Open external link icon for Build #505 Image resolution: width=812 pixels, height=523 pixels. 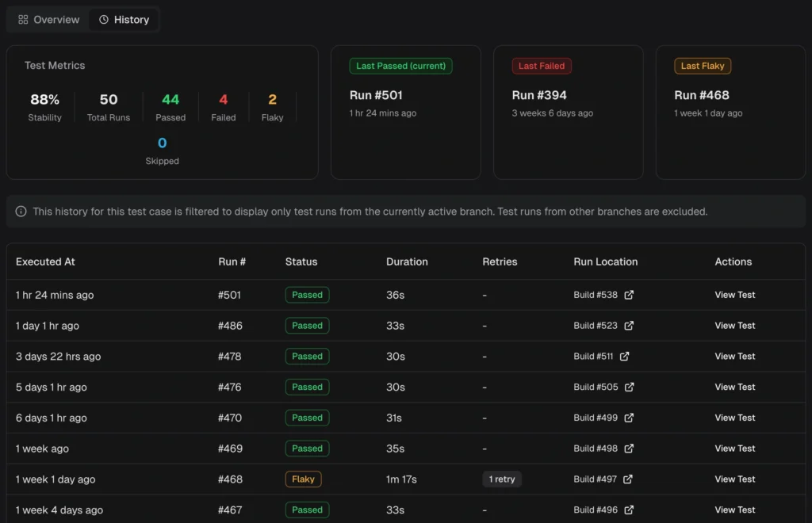629,387
